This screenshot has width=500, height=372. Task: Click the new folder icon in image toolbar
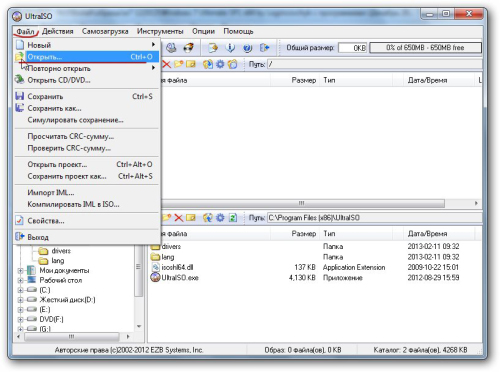point(179,64)
